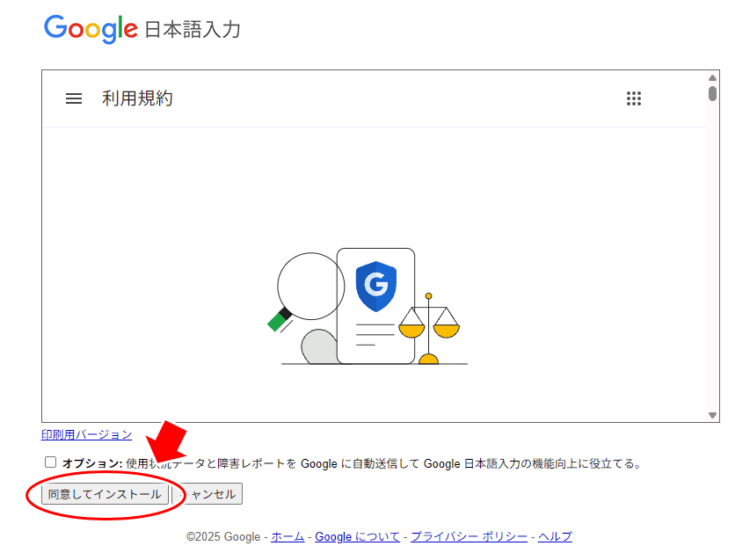Open the hamburger menu beside 利用規約
Image resolution: width=750 pixels, height=553 pixels.
click(x=74, y=99)
